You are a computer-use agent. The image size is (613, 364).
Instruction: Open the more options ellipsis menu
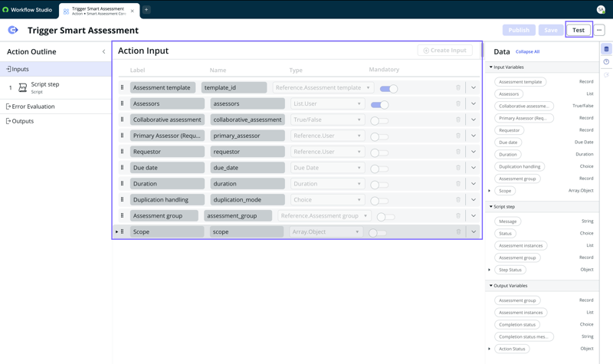[x=599, y=30]
